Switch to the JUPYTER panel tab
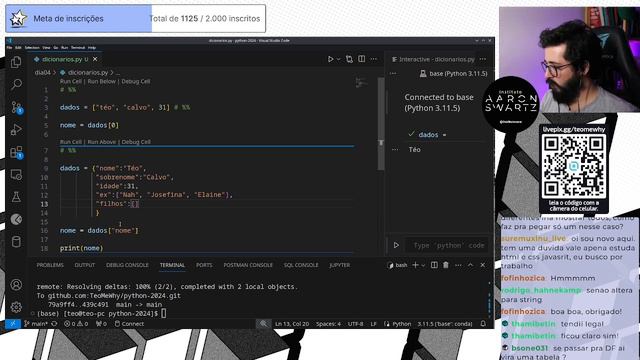The image size is (640, 360). (x=340, y=265)
